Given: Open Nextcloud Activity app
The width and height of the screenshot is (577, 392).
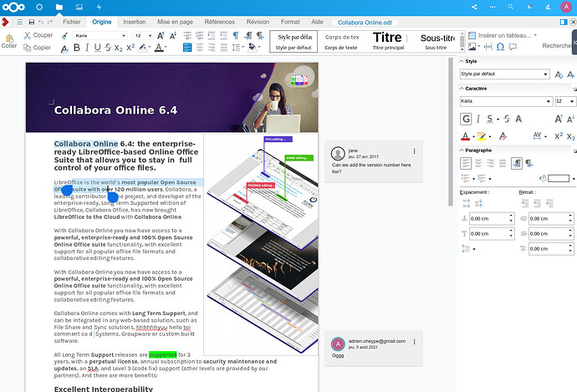Looking at the screenshot, I should click(99, 7).
